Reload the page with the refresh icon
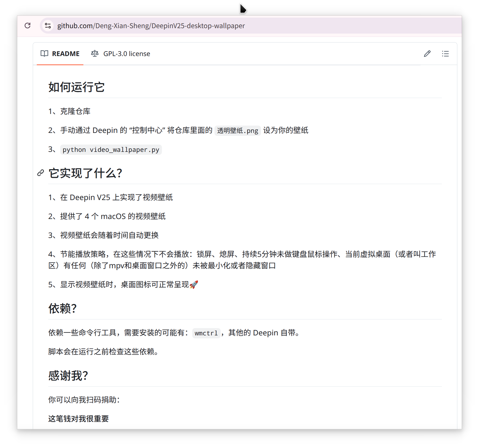The image size is (479, 448). pos(27,25)
